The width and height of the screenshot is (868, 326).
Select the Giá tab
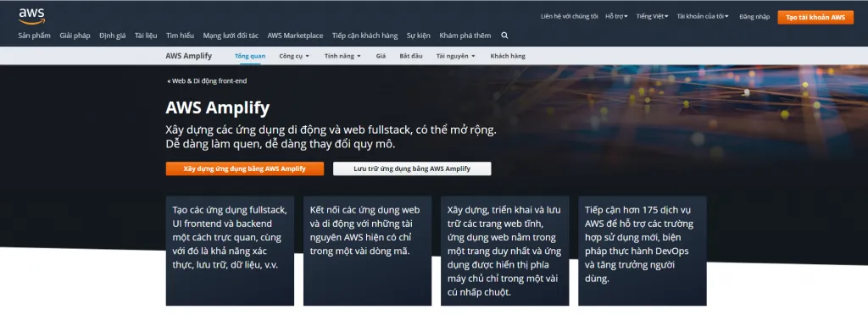[x=381, y=56]
